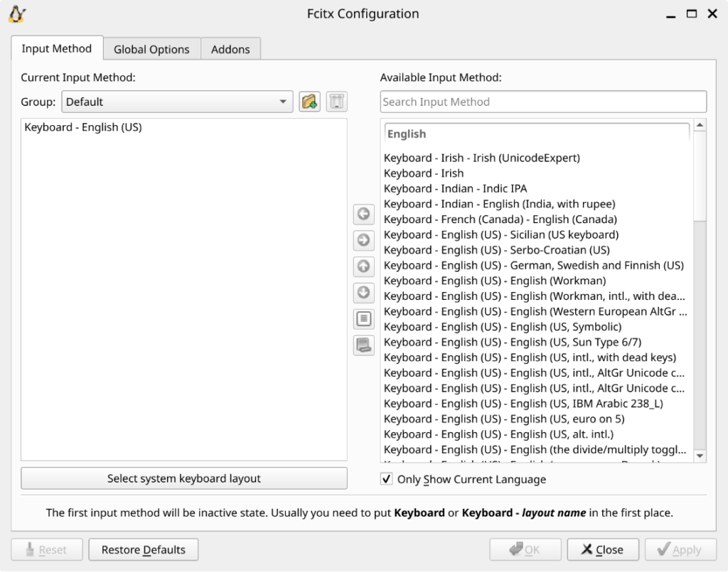Viewport: 728px width, 572px height.
Task: Click the add input method group icon
Action: click(x=309, y=102)
